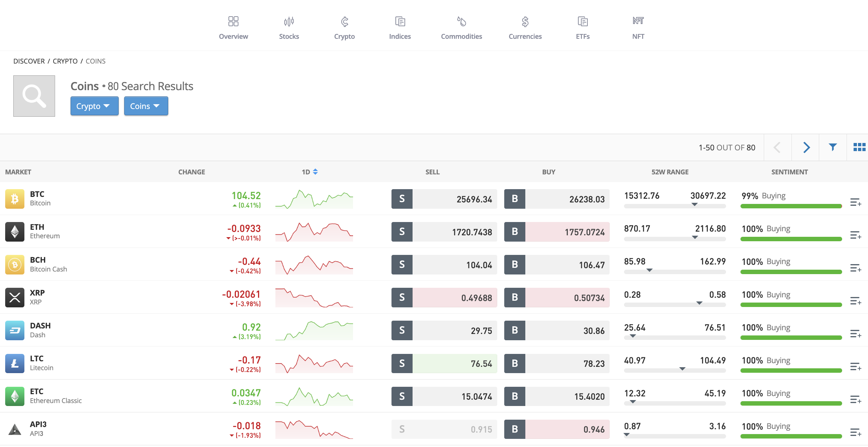This screenshot has width=868, height=447.
Task: Sell LTC at 76.54
Action: tap(444, 363)
